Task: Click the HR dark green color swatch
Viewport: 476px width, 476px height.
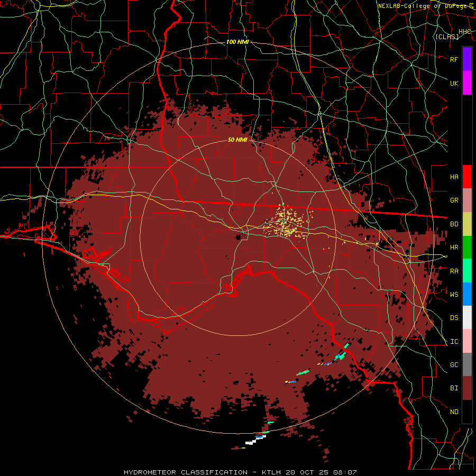Action: tap(467, 248)
